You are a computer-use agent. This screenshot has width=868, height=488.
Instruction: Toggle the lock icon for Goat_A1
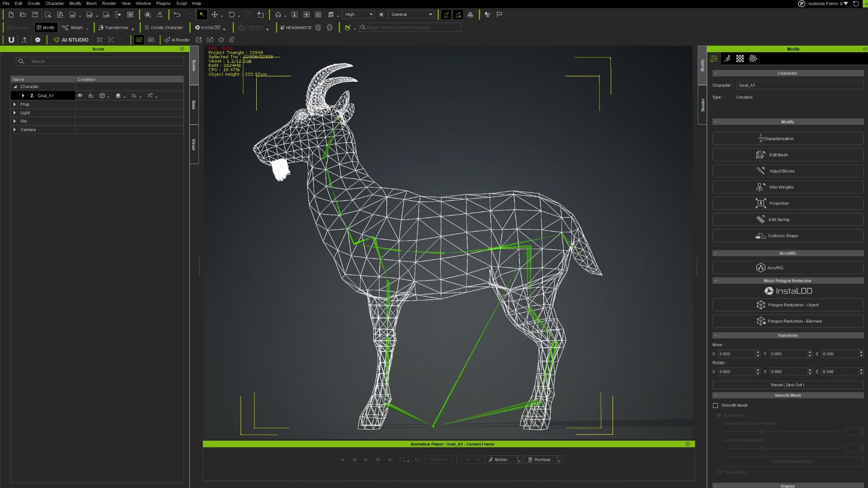point(90,96)
